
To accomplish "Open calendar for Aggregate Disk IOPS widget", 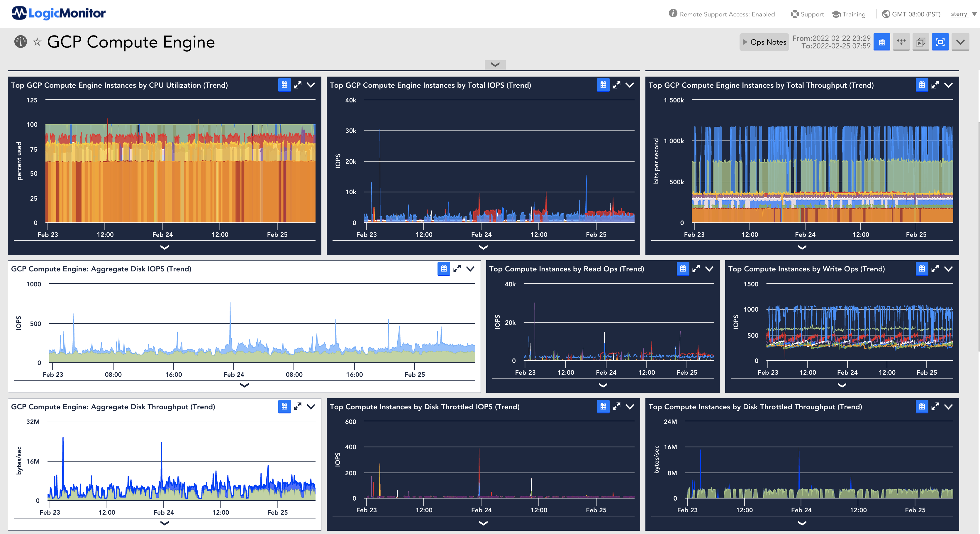I will point(444,269).
